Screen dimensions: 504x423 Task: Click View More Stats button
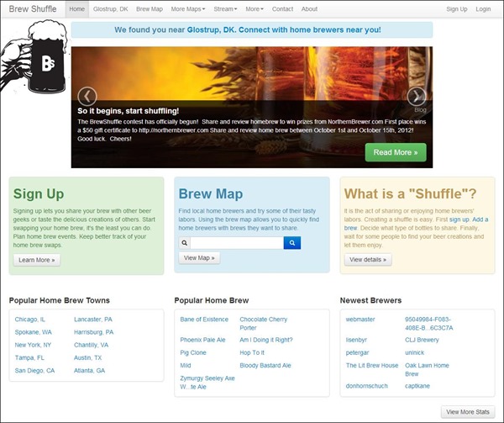[468, 412]
